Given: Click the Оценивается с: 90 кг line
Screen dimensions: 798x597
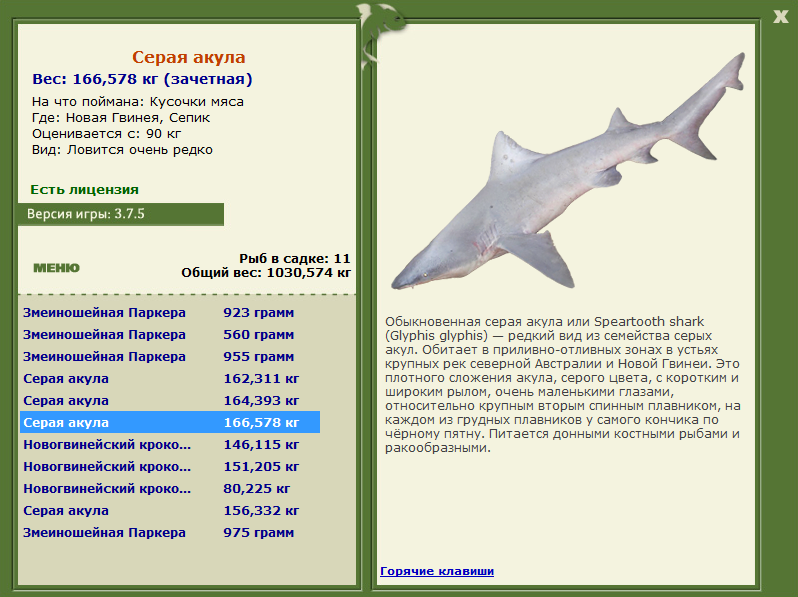Looking at the screenshot, I should pyautogui.click(x=106, y=134).
